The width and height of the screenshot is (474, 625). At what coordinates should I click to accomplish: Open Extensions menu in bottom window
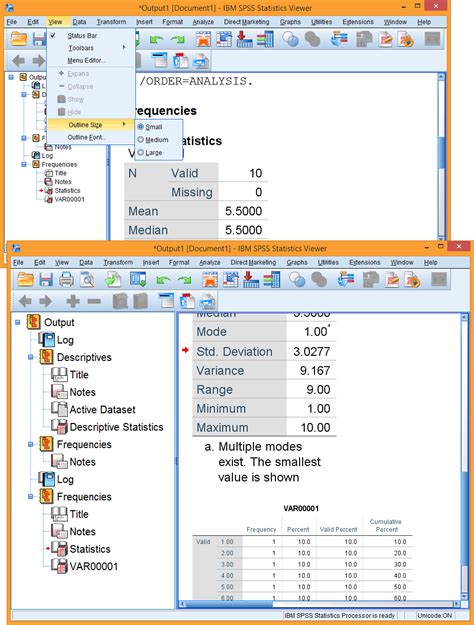tap(365, 262)
